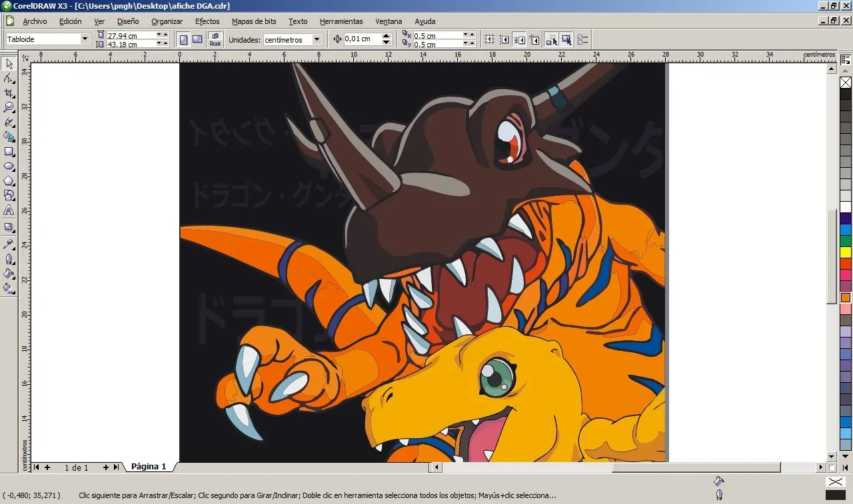853x504 pixels.
Task: Click the nudge offset icon
Action: 337,39
